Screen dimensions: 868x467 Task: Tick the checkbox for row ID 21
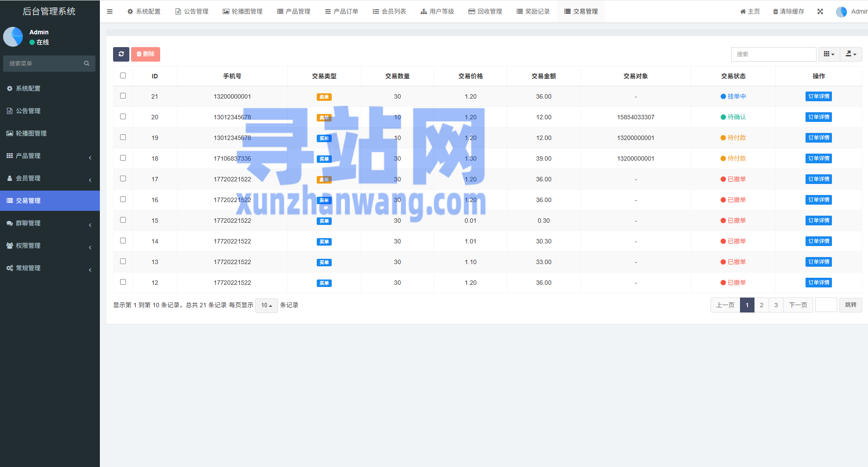click(123, 96)
